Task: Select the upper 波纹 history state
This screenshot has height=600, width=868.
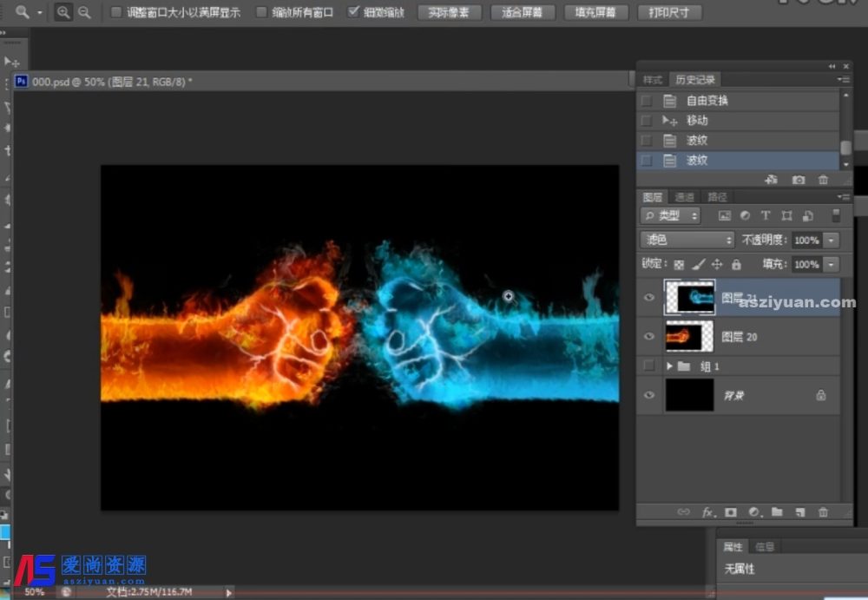Action: point(738,141)
